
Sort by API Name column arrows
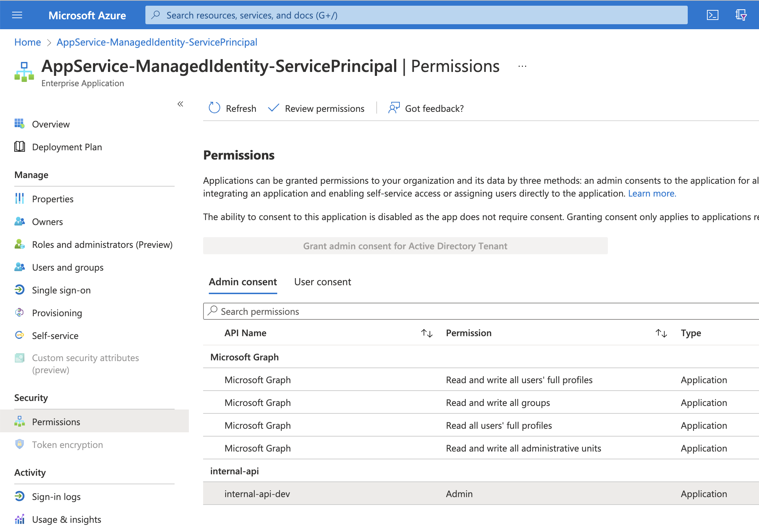427,333
